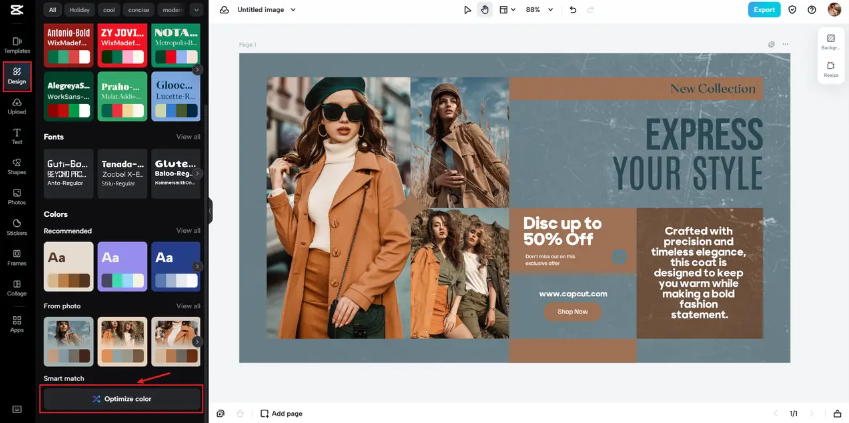Select the All filter tag
849x423 pixels.
52,10
